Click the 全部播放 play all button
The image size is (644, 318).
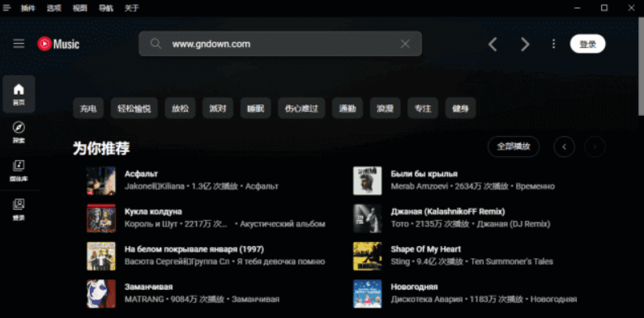[x=514, y=146]
